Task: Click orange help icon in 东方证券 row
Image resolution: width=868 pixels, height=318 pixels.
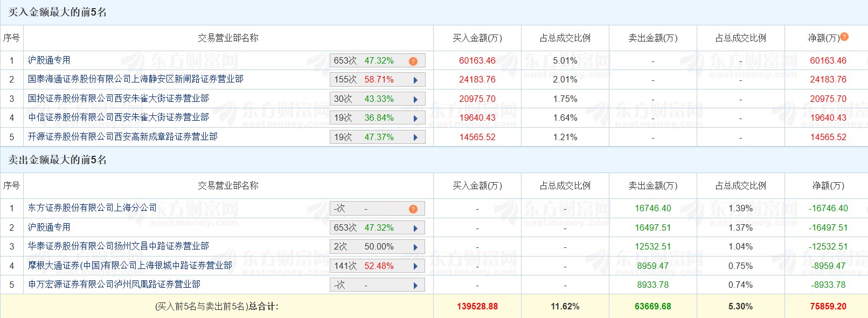Action: (x=413, y=209)
